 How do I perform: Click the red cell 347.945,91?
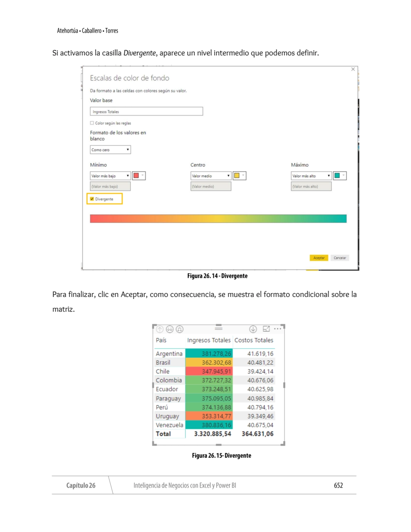coord(209,371)
